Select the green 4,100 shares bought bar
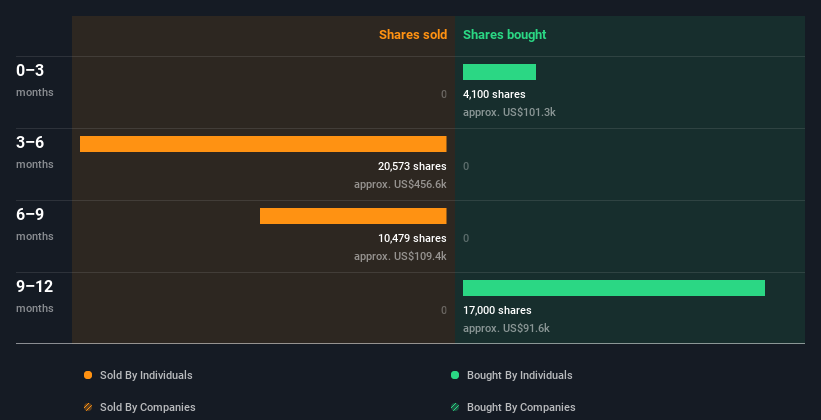This screenshot has width=821, height=420. coord(500,72)
